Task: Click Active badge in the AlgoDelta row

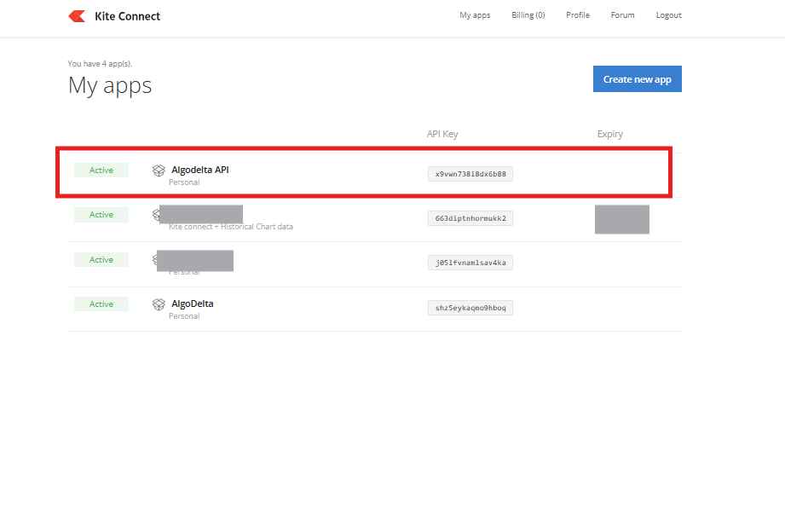Action: pos(101,304)
